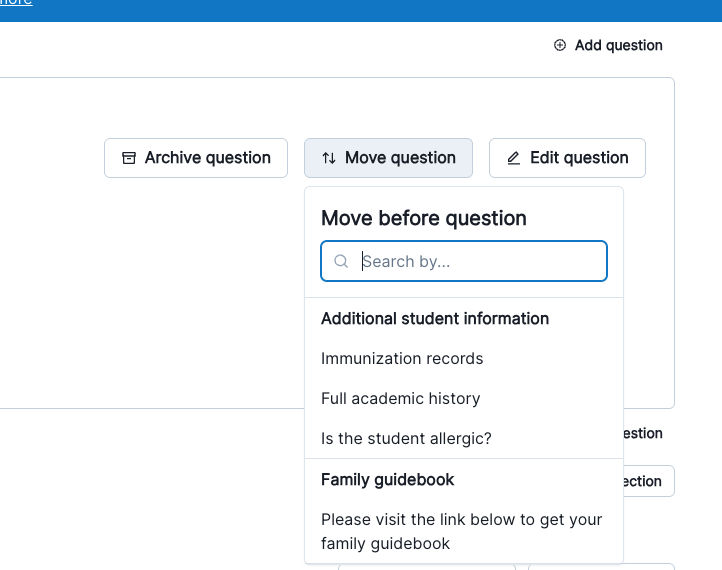Select 'Please visit the link below' question
722x570 pixels.
461,531
